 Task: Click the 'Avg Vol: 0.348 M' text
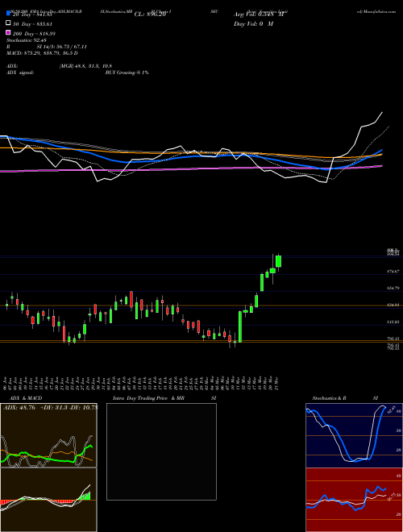coord(259,15)
